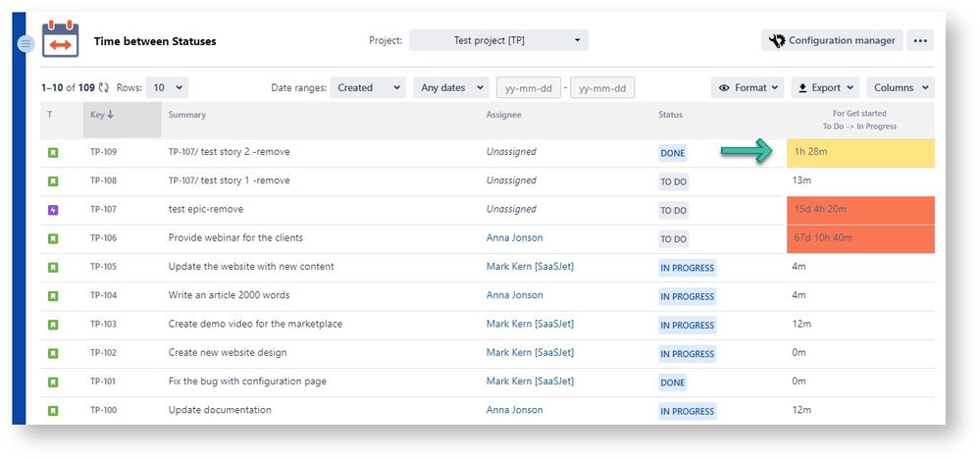Click assignee Anna Jonson on TP-106 row
Screen dimensions: 980x459
tap(514, 238)
